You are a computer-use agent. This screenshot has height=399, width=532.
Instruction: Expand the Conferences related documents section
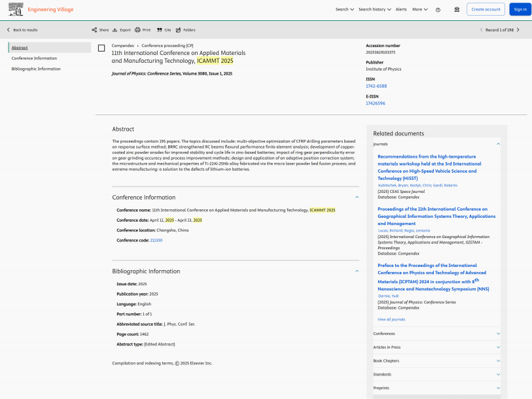coord(498,334)
